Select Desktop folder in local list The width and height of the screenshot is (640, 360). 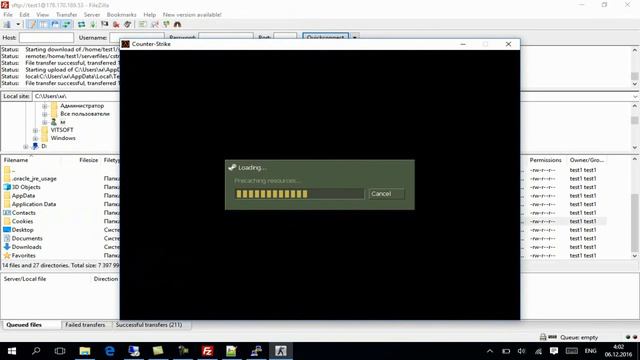pos(22,230)
